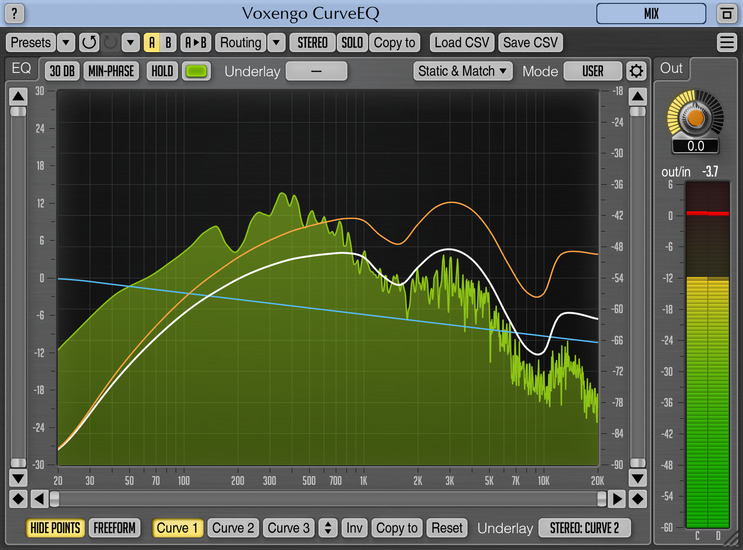
Task: Click the Out gain knob
Action: [x=695, y=117]
